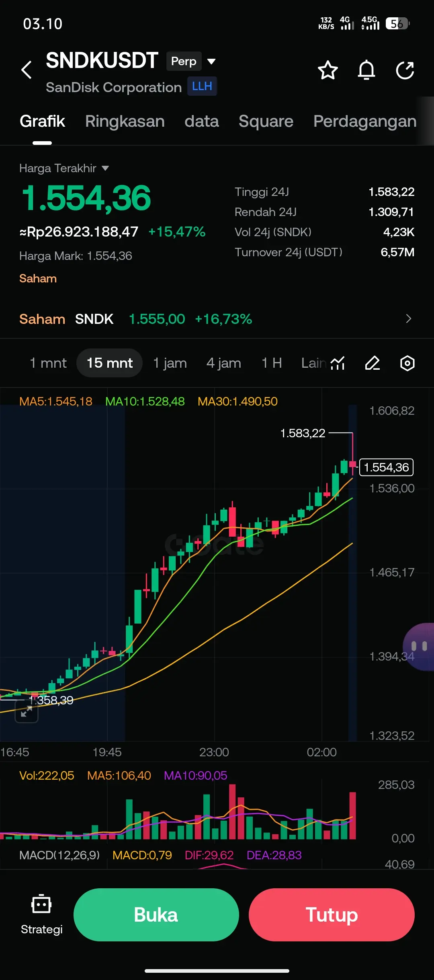Tap the status bar clock 03.10
Image resolution: width=434 pixels, height=980 pixels.
43,24
